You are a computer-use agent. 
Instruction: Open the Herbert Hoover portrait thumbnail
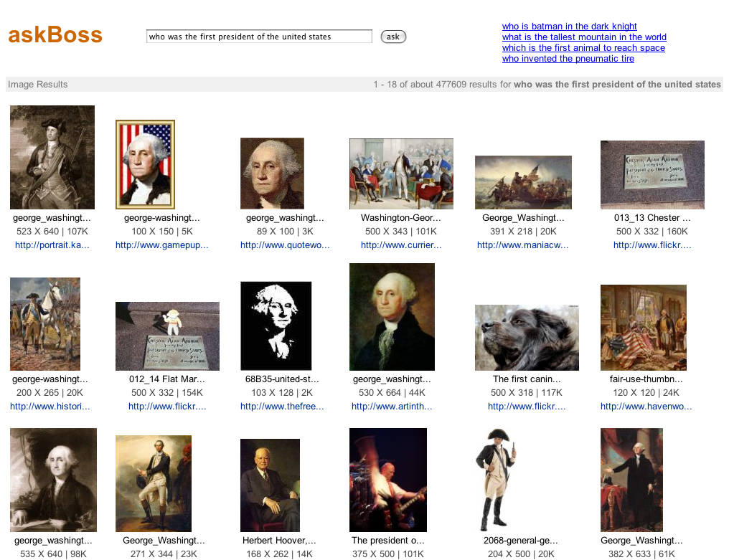pyautogui.click(x=270, y=485)
